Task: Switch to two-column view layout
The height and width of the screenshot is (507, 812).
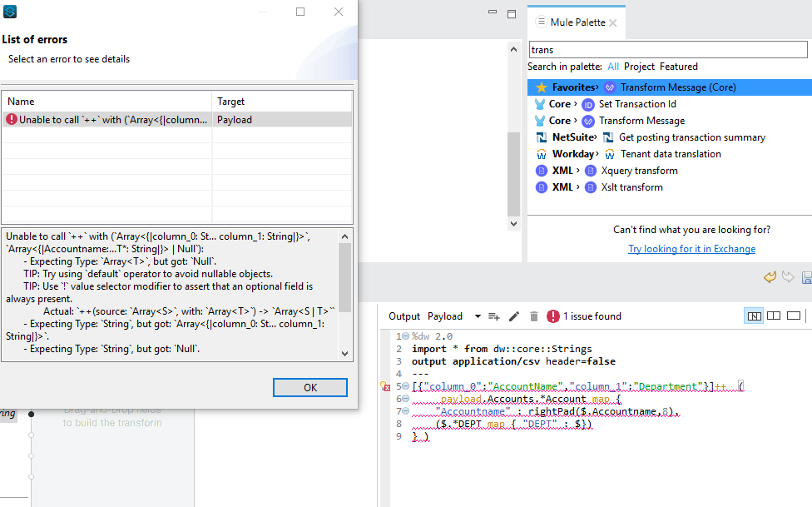Action: click(x=774, y=316)
